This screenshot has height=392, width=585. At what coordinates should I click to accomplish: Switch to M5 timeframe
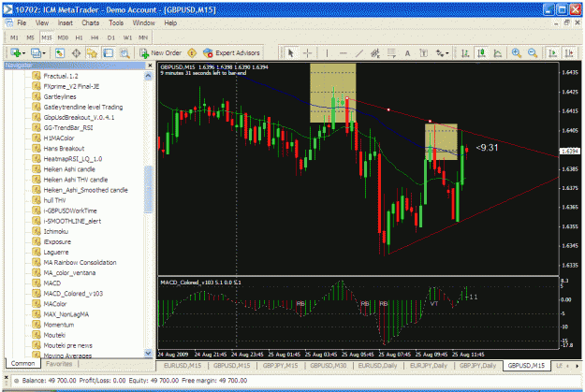30,37
